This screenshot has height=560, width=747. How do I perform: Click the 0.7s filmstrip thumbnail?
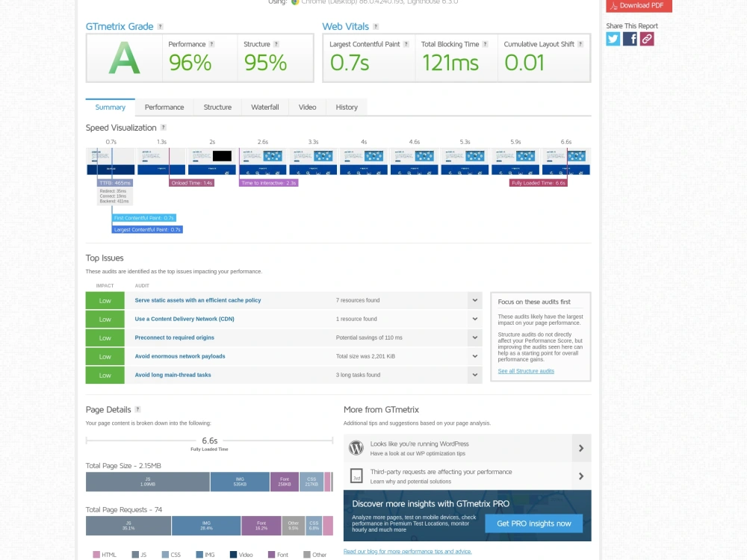coord(111,161)
